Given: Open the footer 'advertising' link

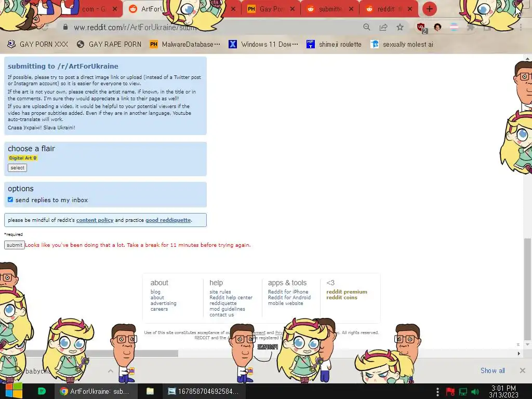Looking at the screenshot, I should pyautogui.click(x=164, y=303).
